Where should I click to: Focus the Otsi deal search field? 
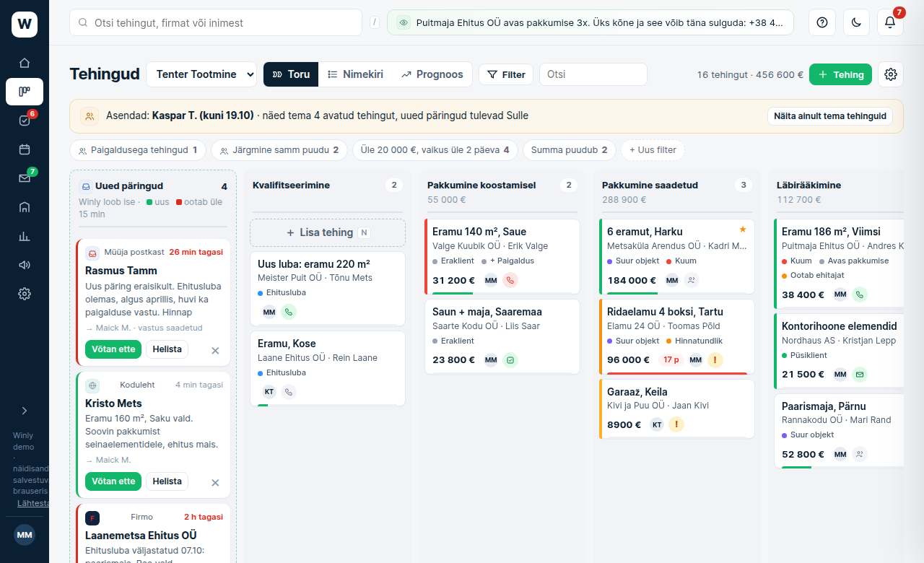click(593, 74)
